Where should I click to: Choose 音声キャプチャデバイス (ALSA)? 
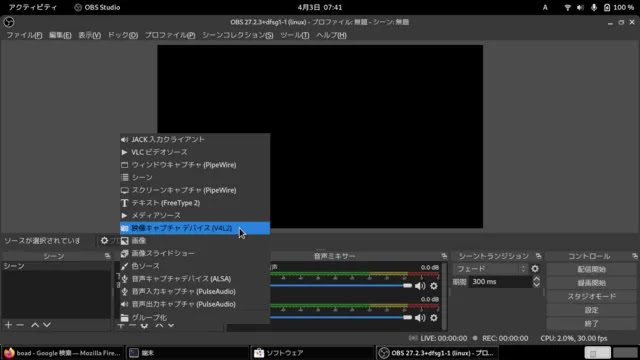195,279
